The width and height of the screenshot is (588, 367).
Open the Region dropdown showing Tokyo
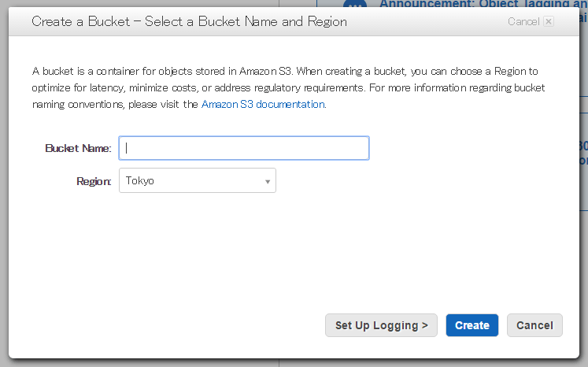198,180
